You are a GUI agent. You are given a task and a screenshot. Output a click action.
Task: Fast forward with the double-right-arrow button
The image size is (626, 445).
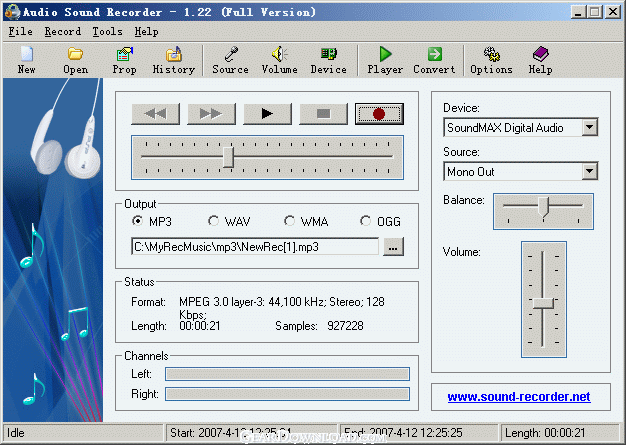tap(212, 114)
